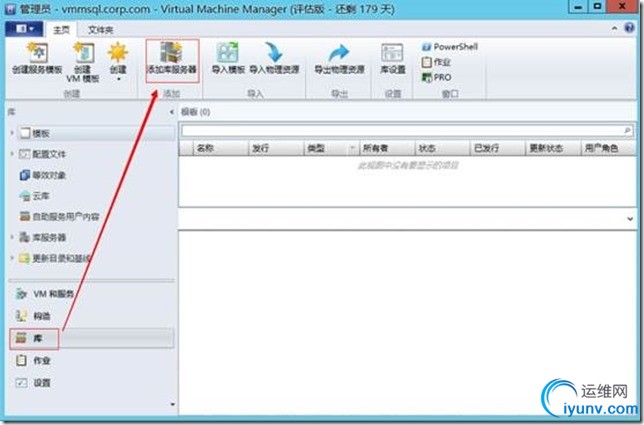Collapse the ribbon using the caret
Image resolution: width=644 pixels, height=425 pixels.
[614, 28]
